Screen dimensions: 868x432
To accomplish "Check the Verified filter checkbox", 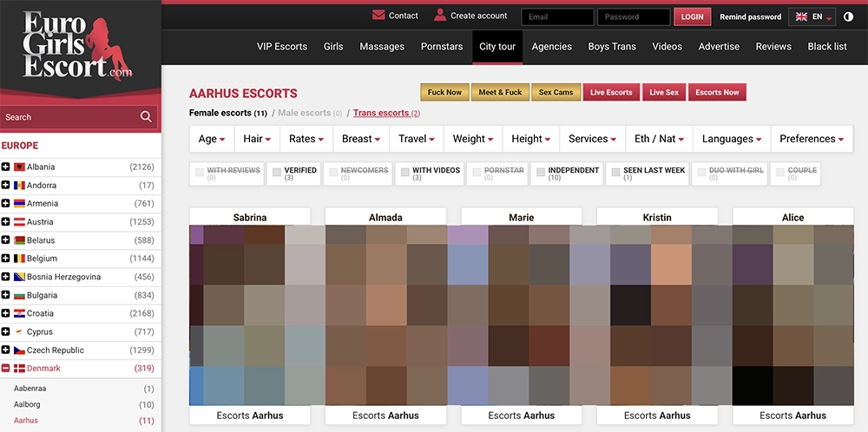I will [x=277, y=172].
